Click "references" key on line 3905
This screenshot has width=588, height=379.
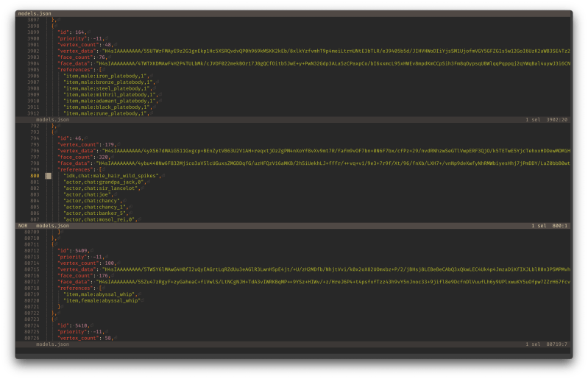click(75, 70)
